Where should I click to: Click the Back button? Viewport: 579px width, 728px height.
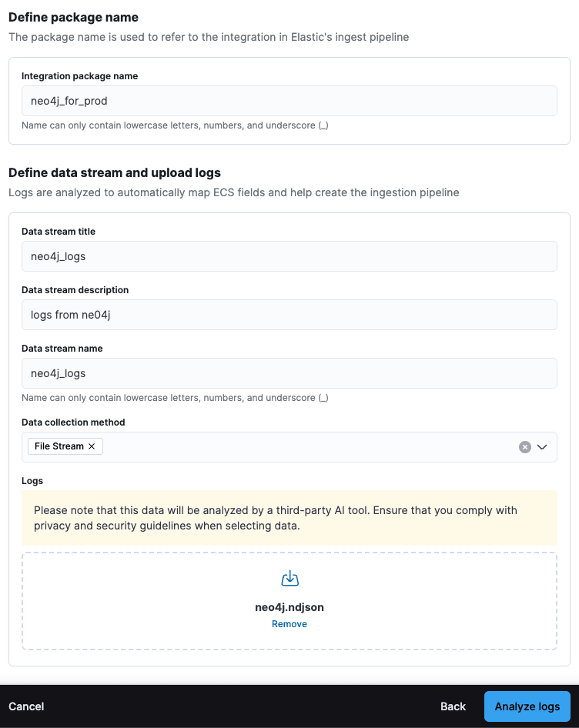[x=453, y=706]
